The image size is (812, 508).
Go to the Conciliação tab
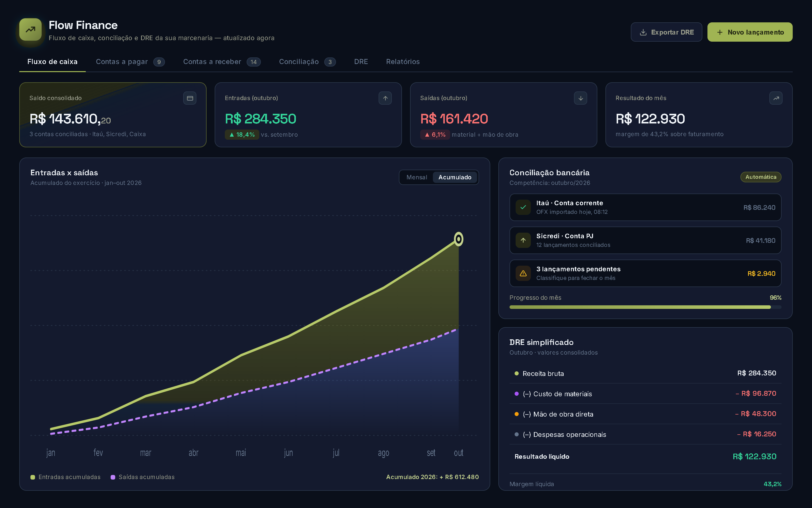point(307,62)
